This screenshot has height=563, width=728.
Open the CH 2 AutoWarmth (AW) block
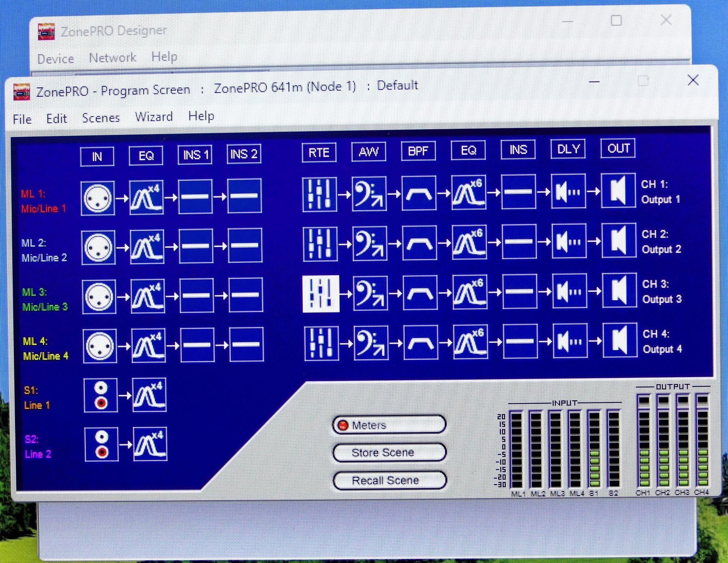[x=369, y=244]
